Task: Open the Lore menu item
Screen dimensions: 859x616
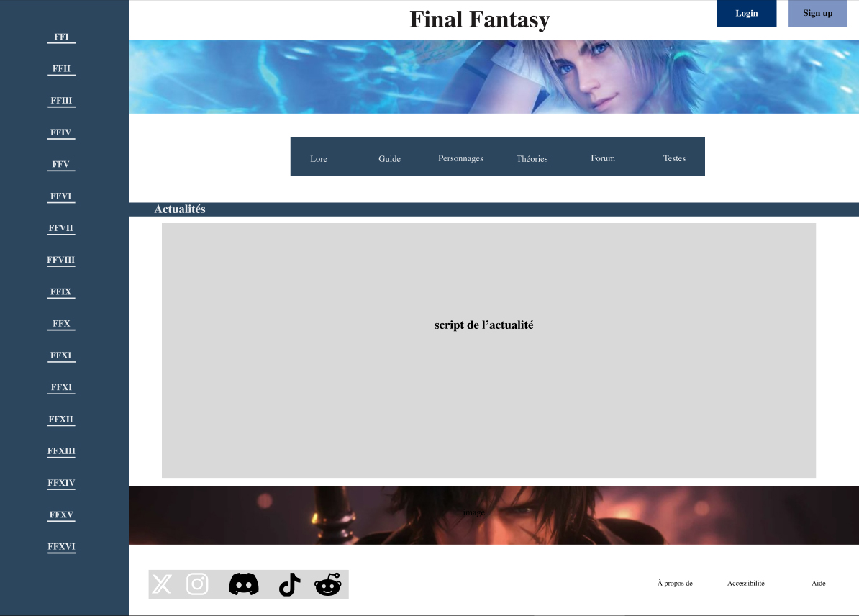Action: 319,159
